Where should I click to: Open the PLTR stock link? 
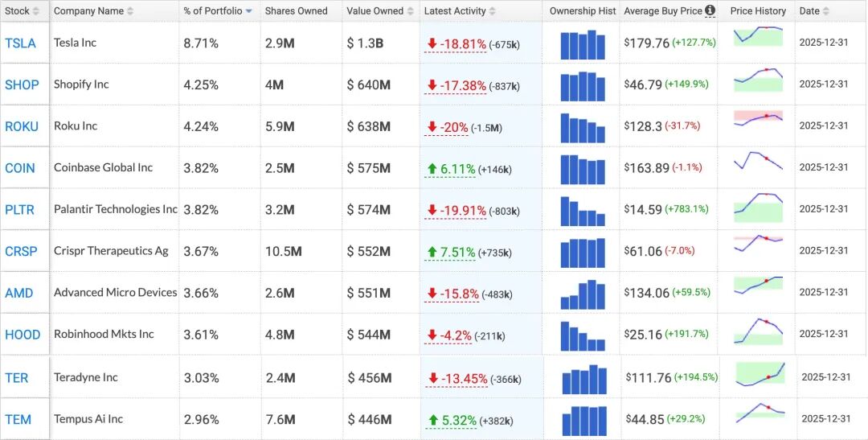pyautogui.click(x=19, y=209)
